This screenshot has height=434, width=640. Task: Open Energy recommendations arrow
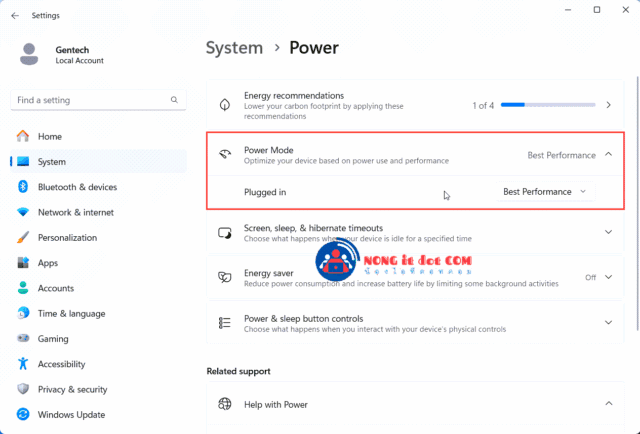tap(608, 105)
